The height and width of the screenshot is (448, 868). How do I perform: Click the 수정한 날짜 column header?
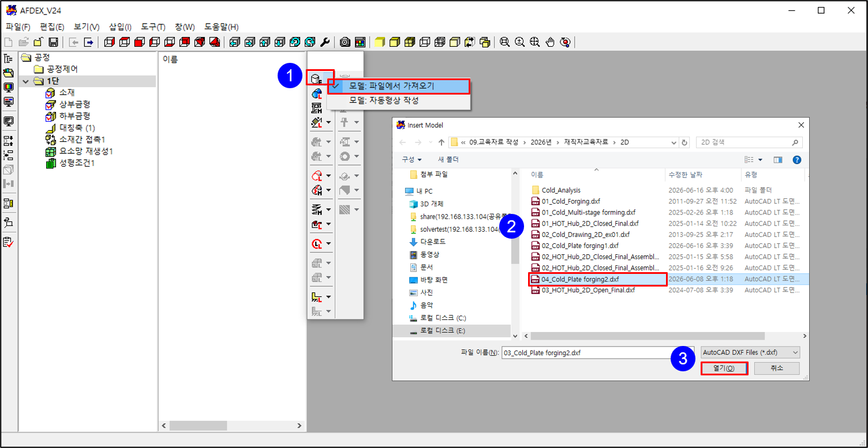point(702,175)
